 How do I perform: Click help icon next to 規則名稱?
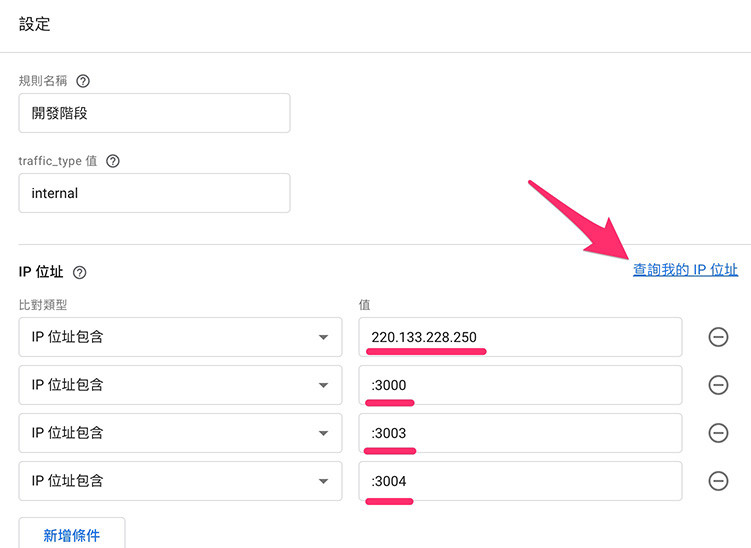click(83, 81)
